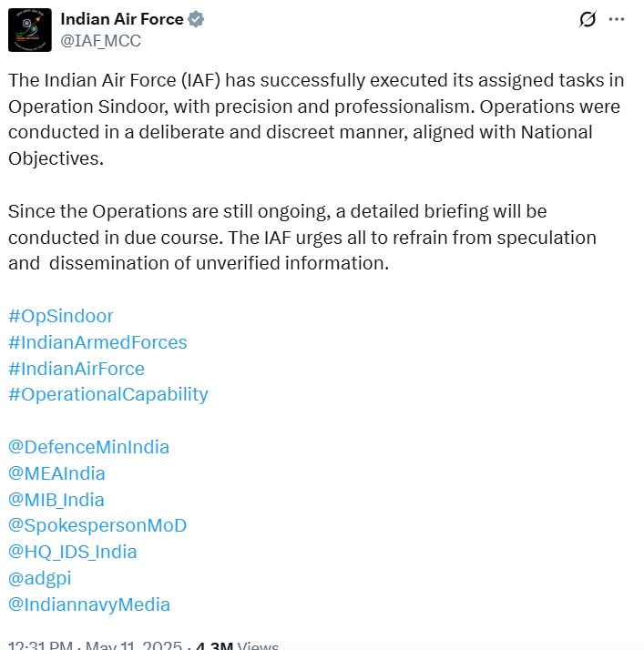Open the #IndianArmedForces hashtag
Viewport: 644px width, 650px height.
tap(97, 342)
